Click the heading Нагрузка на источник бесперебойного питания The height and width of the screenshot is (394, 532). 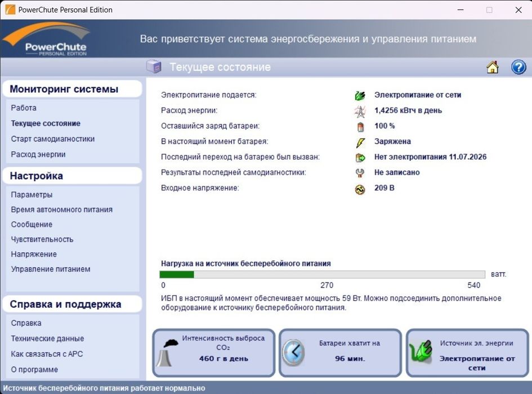[245, 263]
